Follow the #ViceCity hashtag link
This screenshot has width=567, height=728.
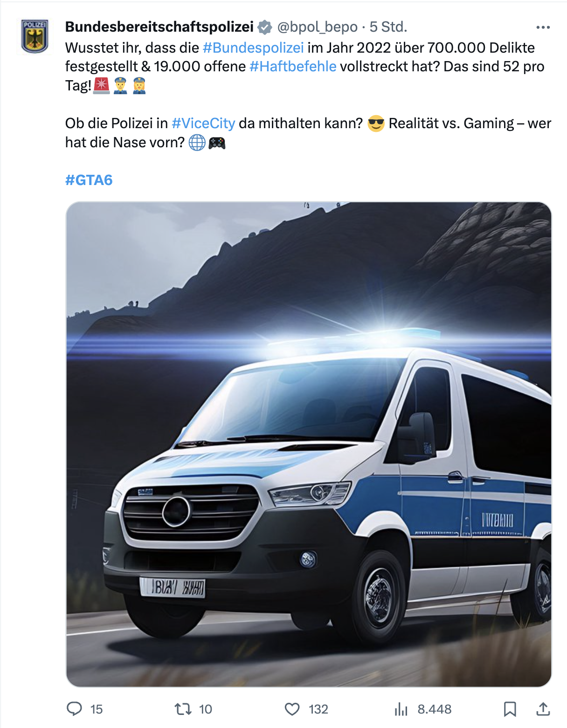pyautogui.click(x=203, y=123)
